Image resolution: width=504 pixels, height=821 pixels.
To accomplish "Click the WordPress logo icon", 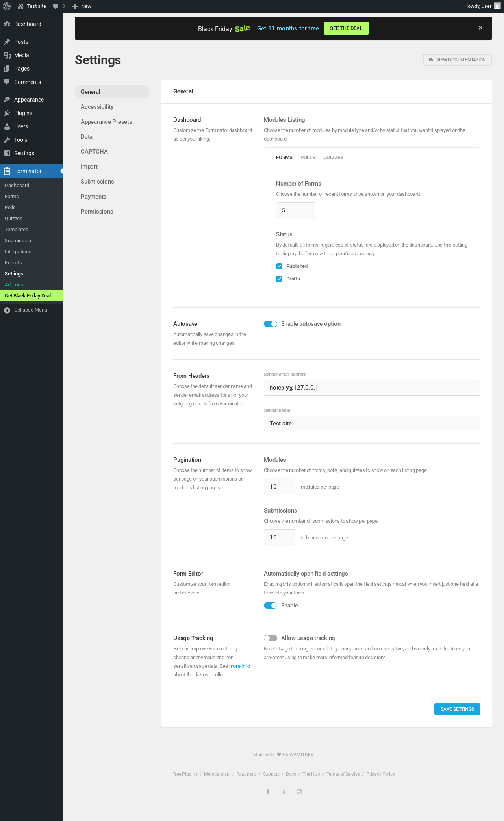I will click(x=7, y=6).
